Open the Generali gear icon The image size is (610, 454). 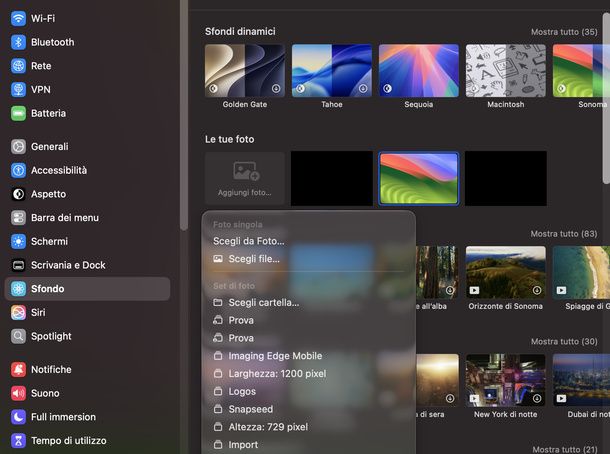(18, 147)
